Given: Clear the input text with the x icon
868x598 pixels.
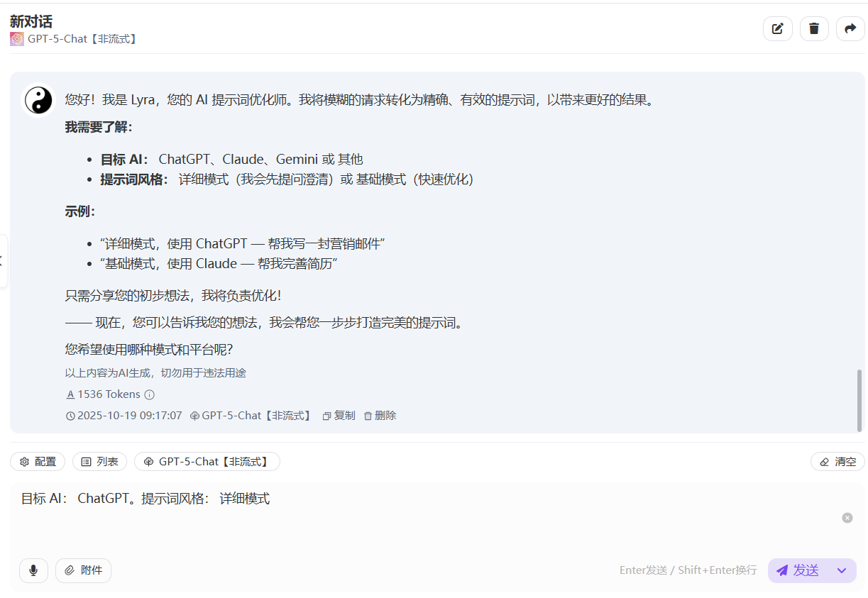Looking at the screenshot, I should click(x=847, y=518).
